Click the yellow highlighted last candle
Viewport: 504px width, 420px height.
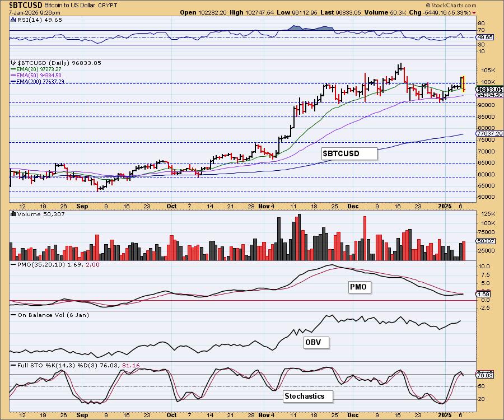click(463, 84)
